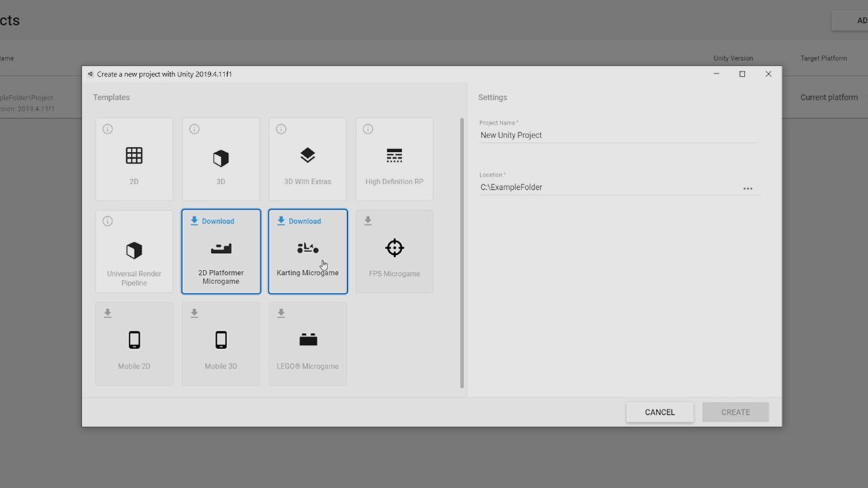868x488 pixels.
Task: Switch to the Target Platform column
Action: click(823, 58)
